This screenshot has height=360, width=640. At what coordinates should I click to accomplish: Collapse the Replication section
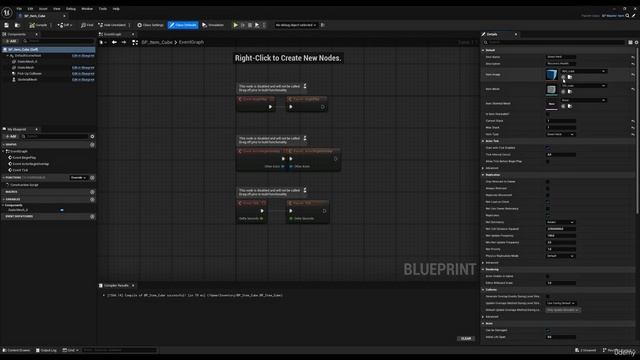[483, 175]
